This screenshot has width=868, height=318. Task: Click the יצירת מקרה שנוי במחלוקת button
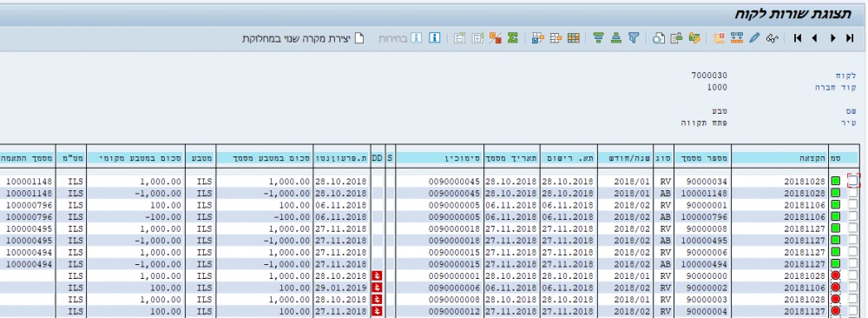[x=303, y=38]
